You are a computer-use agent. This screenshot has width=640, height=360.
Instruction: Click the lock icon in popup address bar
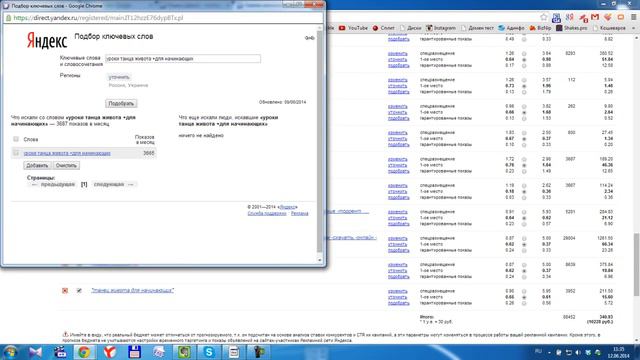[8, 18]
